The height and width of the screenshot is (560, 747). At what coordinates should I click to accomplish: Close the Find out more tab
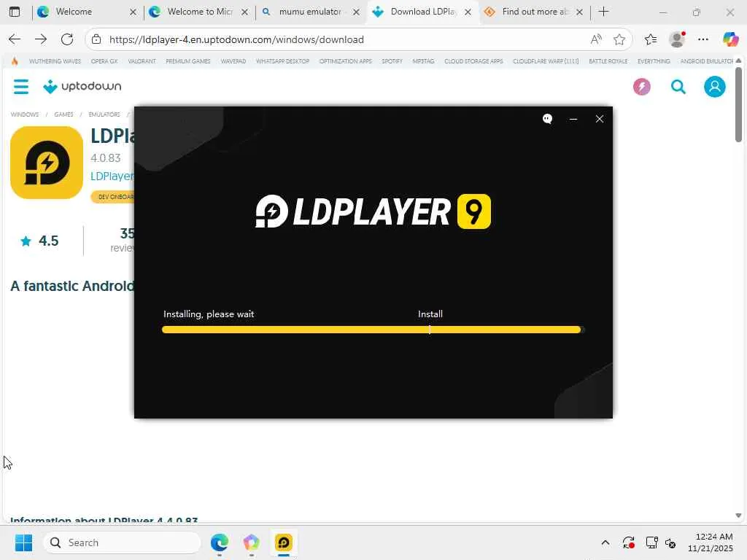[x=580, y=12]
